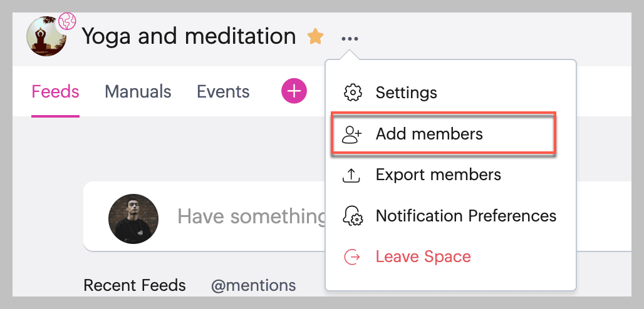Click the star favorite icon
644x309 pixels.
click(x=315, y=37)
